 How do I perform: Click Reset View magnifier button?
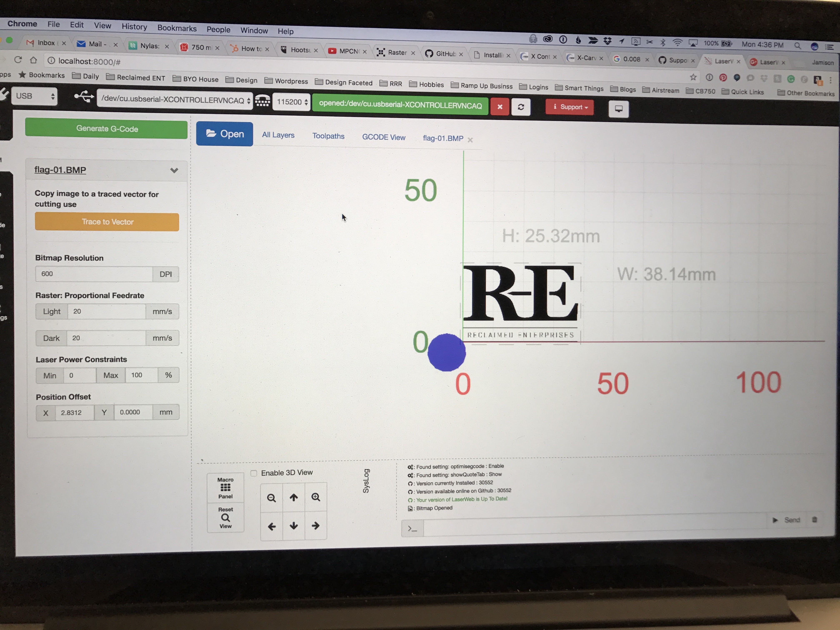tap(225, 517)
